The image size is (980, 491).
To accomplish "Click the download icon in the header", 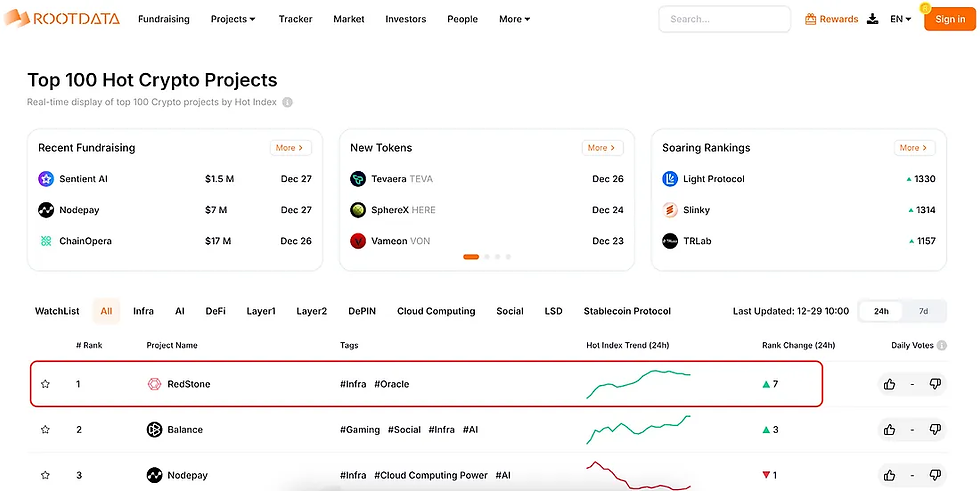I will (x=872, y=19).
